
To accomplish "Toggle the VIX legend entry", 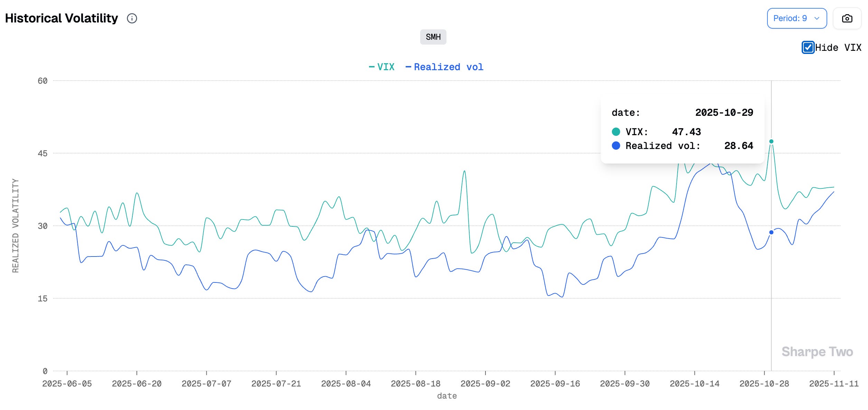I will coord(385,67).
